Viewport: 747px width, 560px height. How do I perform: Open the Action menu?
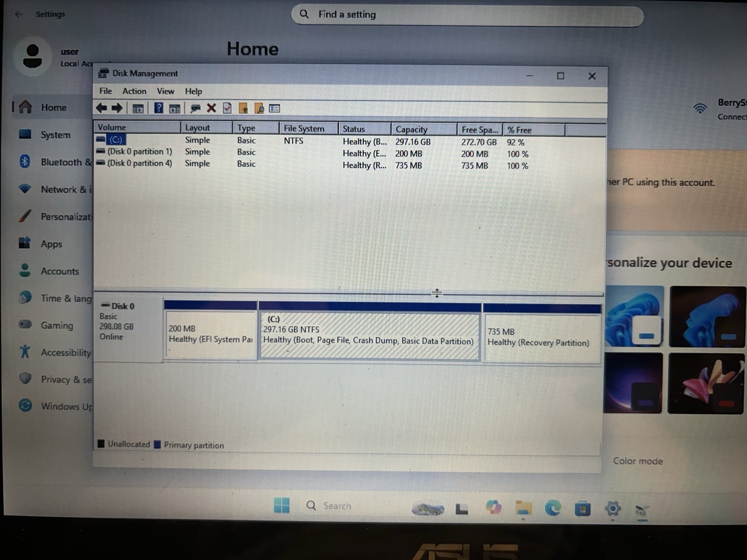134,91
